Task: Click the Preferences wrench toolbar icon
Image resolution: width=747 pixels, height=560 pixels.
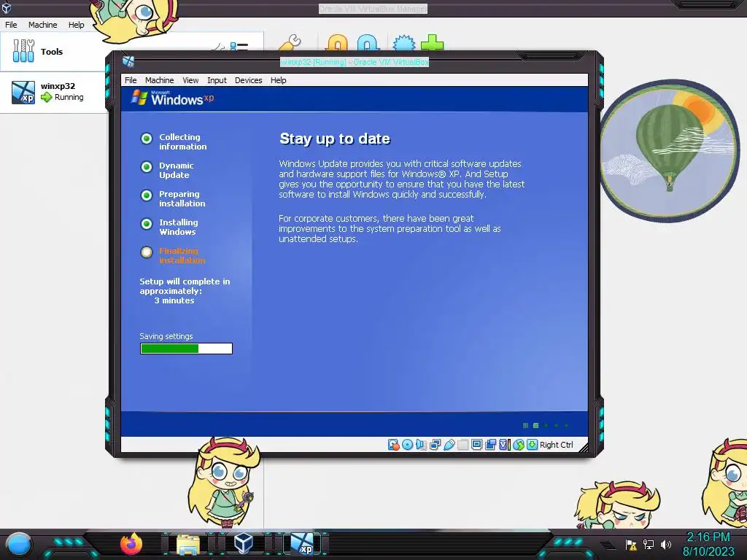Action: (290, 42)
